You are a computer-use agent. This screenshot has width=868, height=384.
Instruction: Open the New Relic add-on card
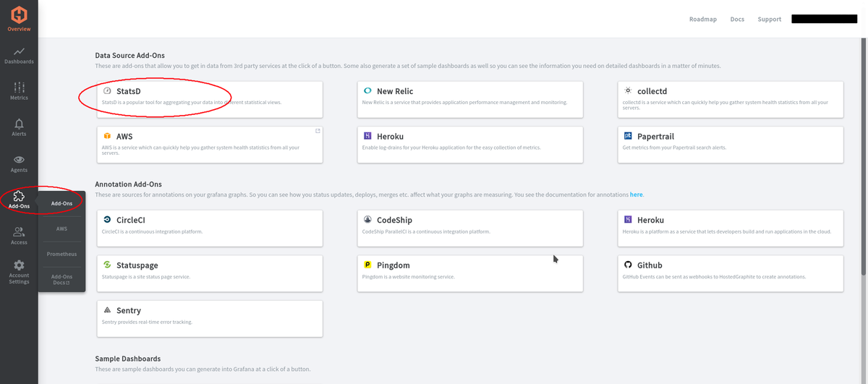[470, 98]
